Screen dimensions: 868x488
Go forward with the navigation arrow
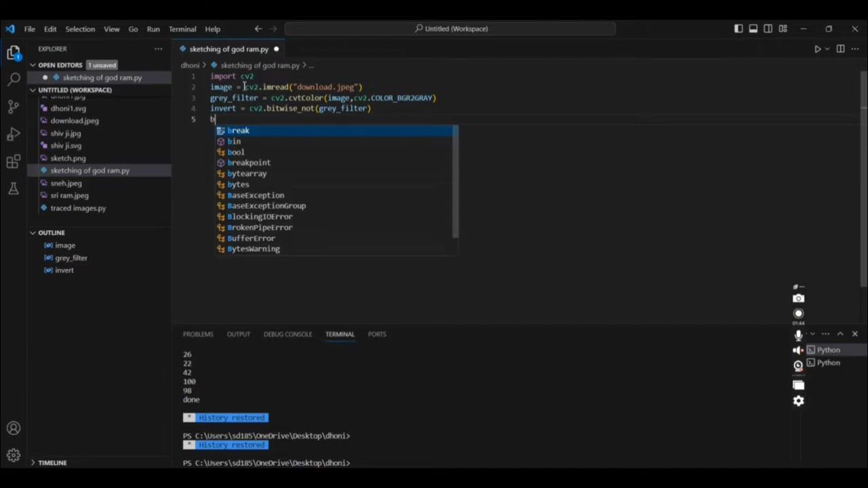point(274,28)
